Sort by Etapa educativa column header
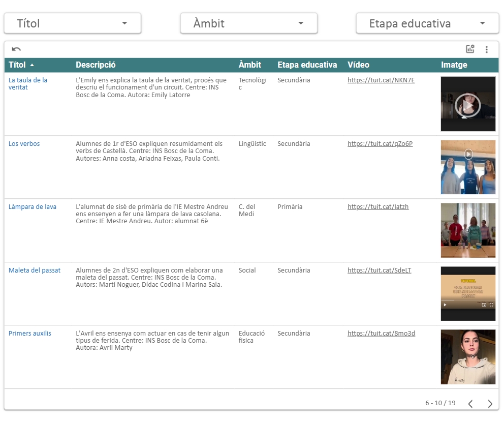 (307, 65)
